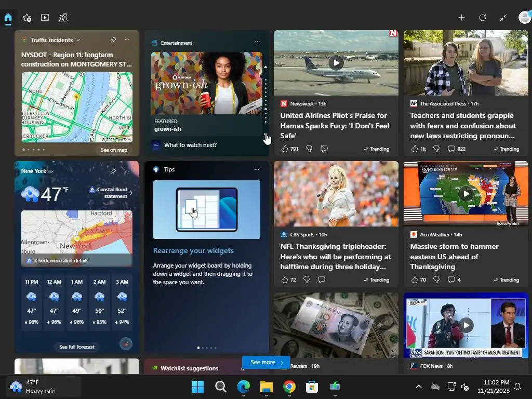The image size is (532, 399).
Task: Expand the Traffic incidents location dropdown
Action: (x=78, y=40)
